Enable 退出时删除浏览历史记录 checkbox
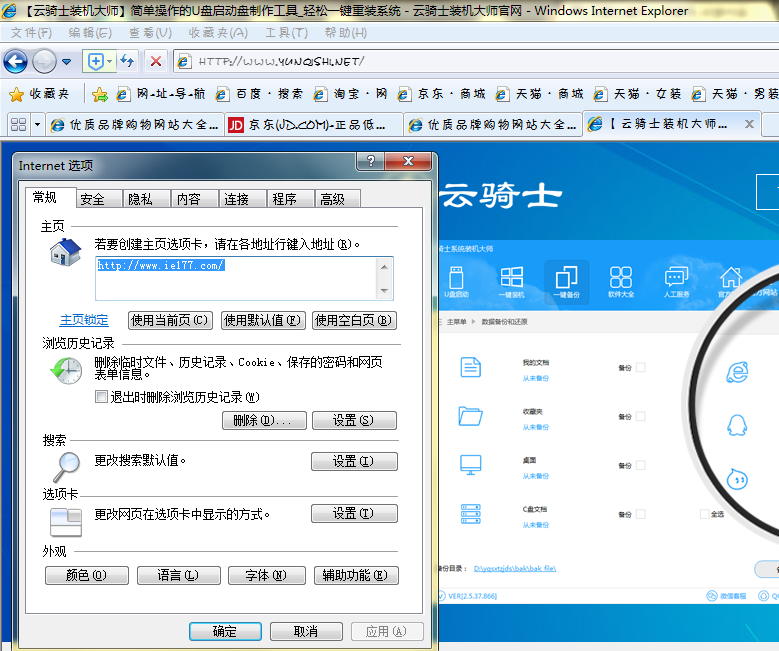 pos(101,397)
